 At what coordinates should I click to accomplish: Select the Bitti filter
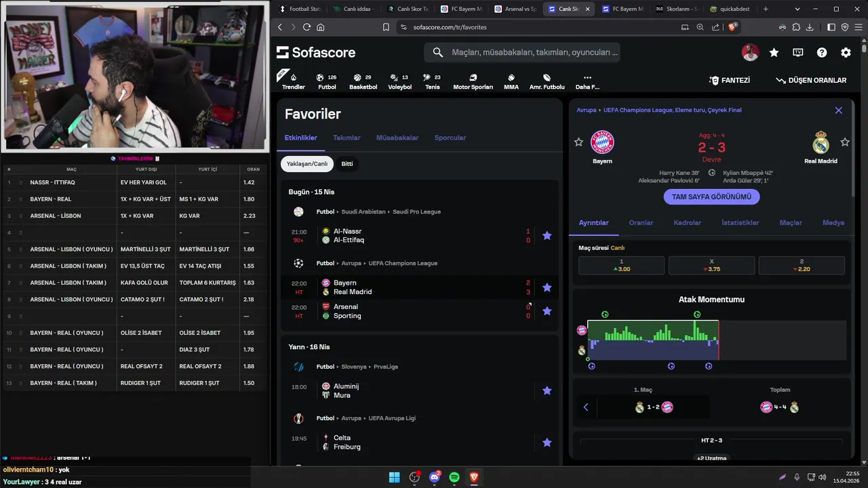(x=347, y=164)
